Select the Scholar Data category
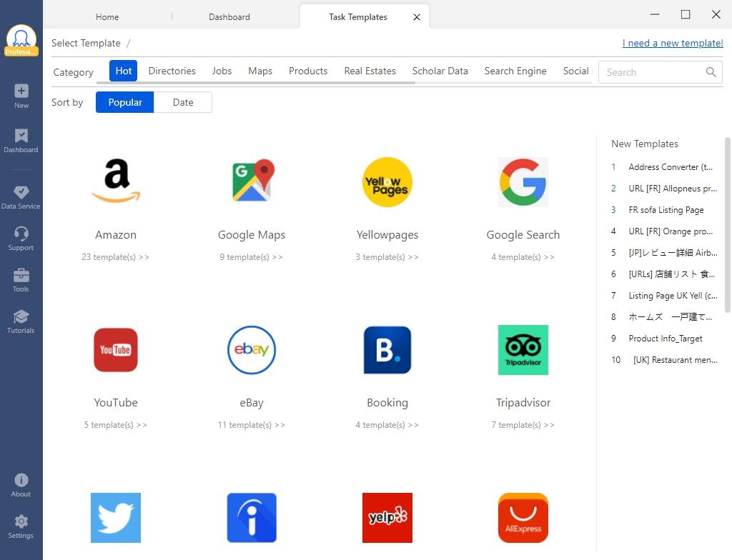This screenshot has width=732, height=560. (440, 71)
